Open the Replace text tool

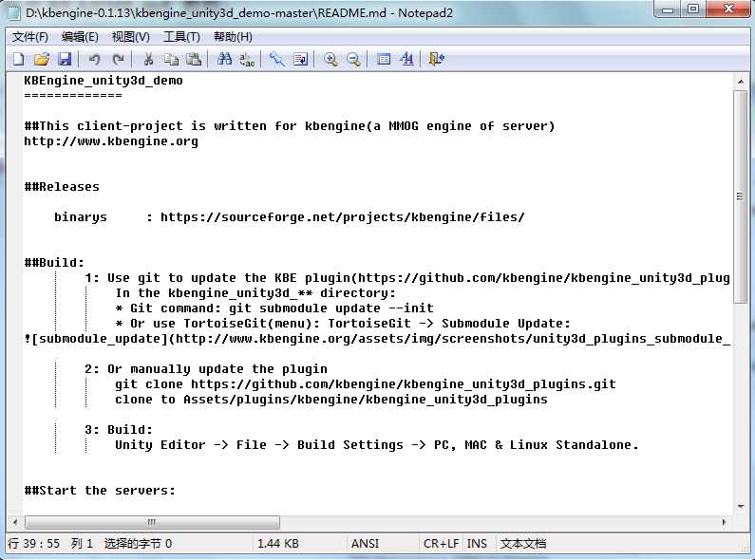click(x=247, y=59)
